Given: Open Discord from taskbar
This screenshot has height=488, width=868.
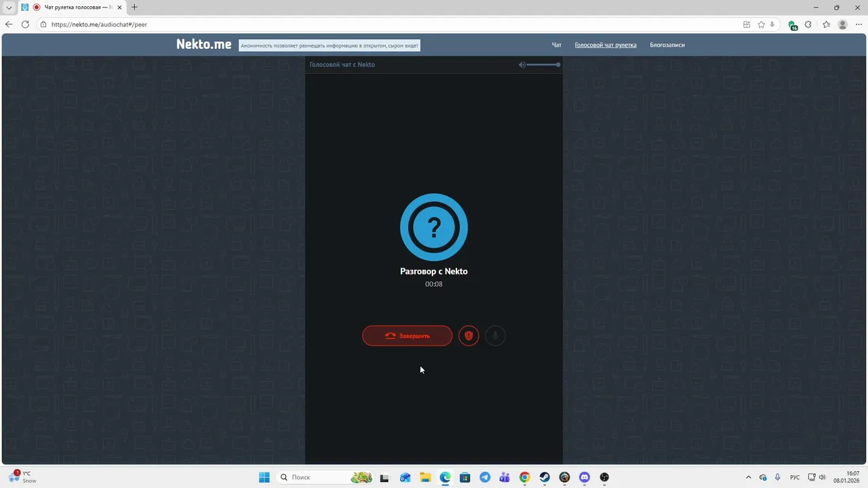Looking at the screenshot, I should pyautogui.click(x=585, y=477).
